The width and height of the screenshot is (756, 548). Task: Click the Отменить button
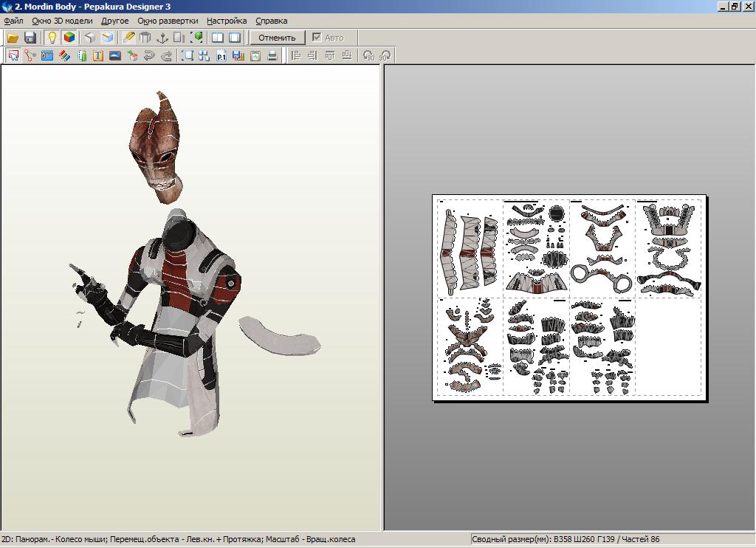point(277,38)
